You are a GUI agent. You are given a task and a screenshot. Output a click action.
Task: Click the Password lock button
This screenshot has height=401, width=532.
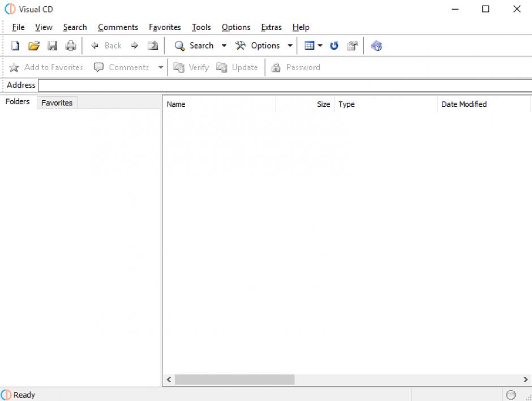point(295,67)
